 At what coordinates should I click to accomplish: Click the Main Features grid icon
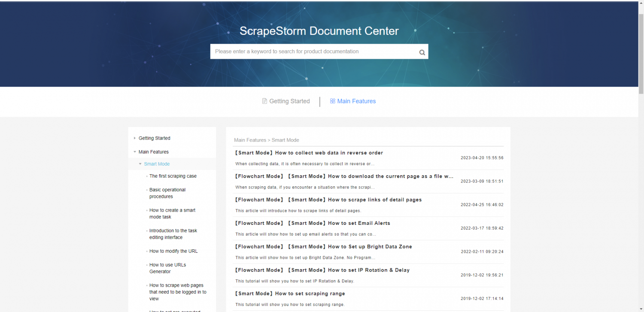tap(332, 101)
